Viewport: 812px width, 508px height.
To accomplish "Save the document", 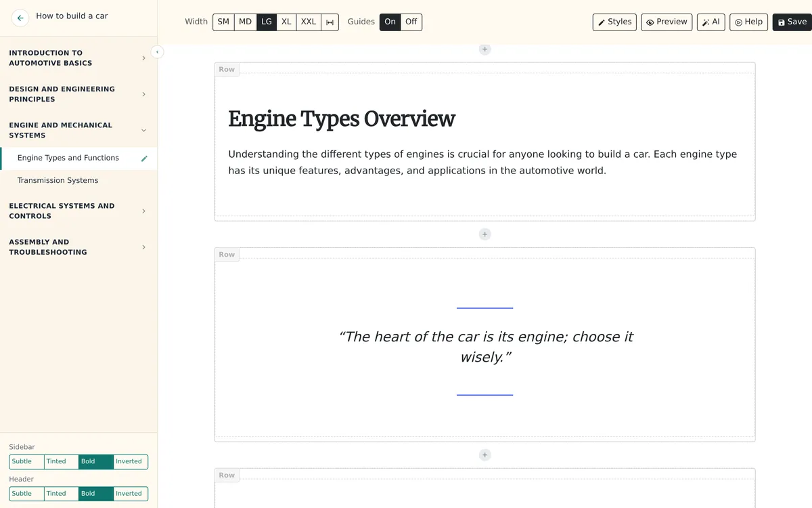I will coord(792,22).
